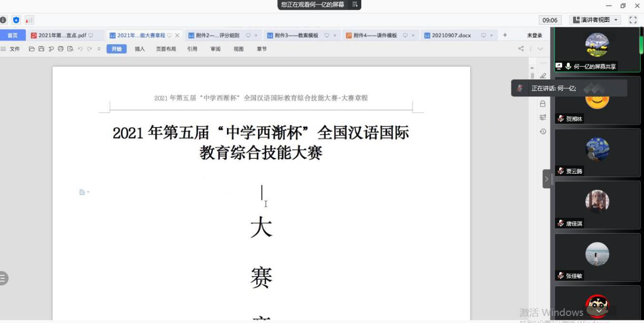The width and height of the screenshot is (644, 323).
Task: Click the blue shield security icon
Action: point(16,20)
